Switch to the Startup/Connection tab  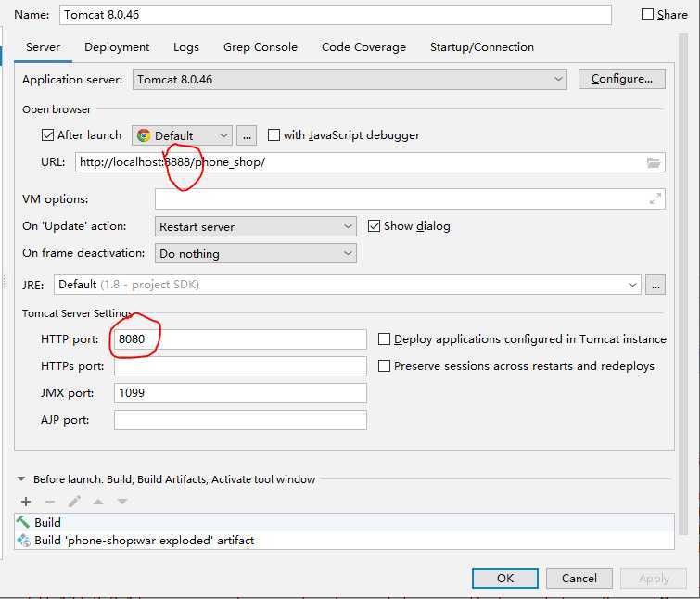click(482, 47)
